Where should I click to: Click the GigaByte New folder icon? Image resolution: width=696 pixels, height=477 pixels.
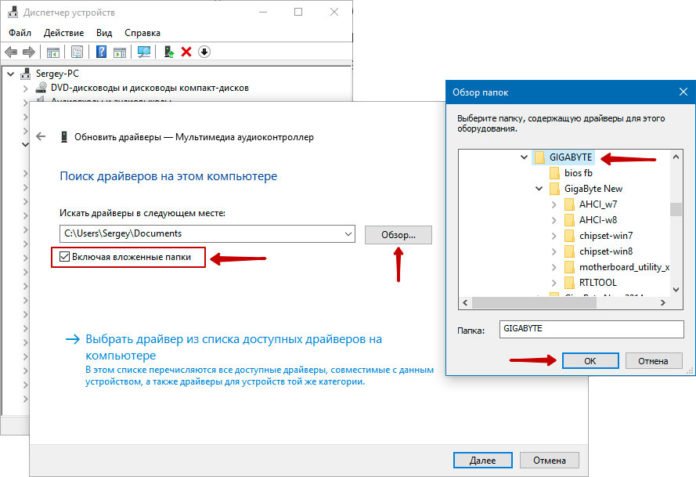(x=554, y=189)
